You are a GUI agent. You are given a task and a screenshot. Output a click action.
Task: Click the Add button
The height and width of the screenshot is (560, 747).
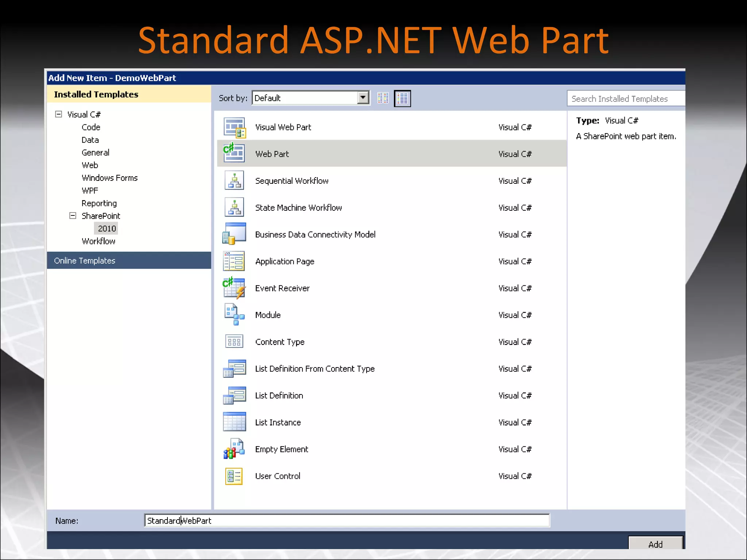[655, 543]
